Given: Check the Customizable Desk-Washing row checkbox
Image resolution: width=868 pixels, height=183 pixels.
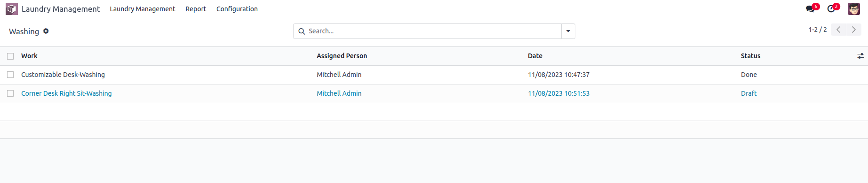Looking at the screenshot, I should (x=10, y=75).
